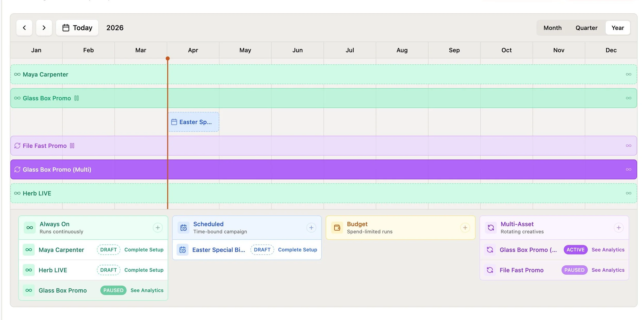Click the next year chevron arrow
644x320 pixels.
click(44, 28)
